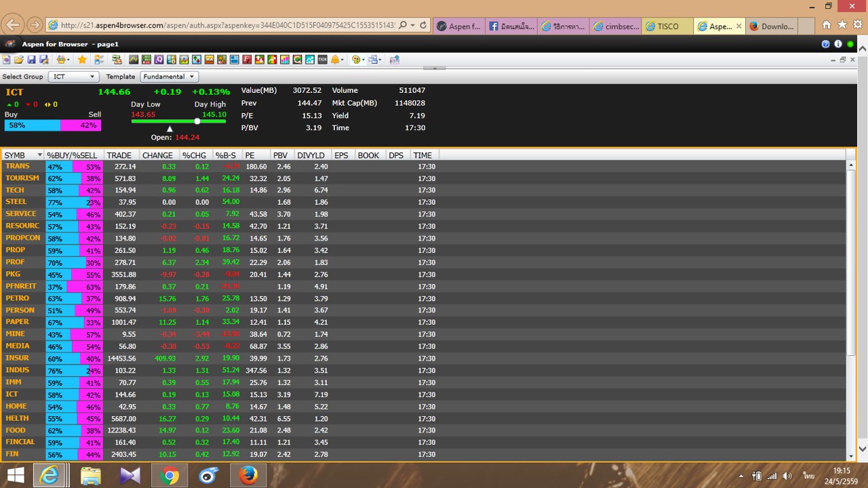Click the new page toolbar icon

tap(7, 60)
